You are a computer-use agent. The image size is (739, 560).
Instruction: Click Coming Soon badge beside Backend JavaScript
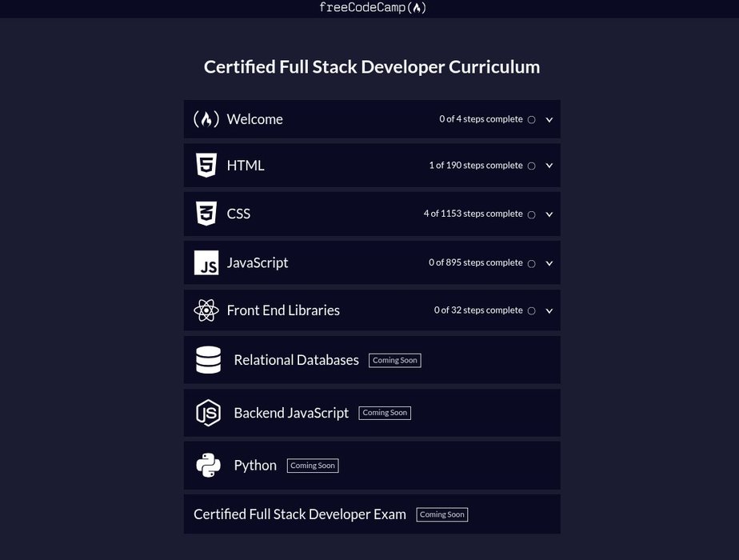tap(385, 413)
